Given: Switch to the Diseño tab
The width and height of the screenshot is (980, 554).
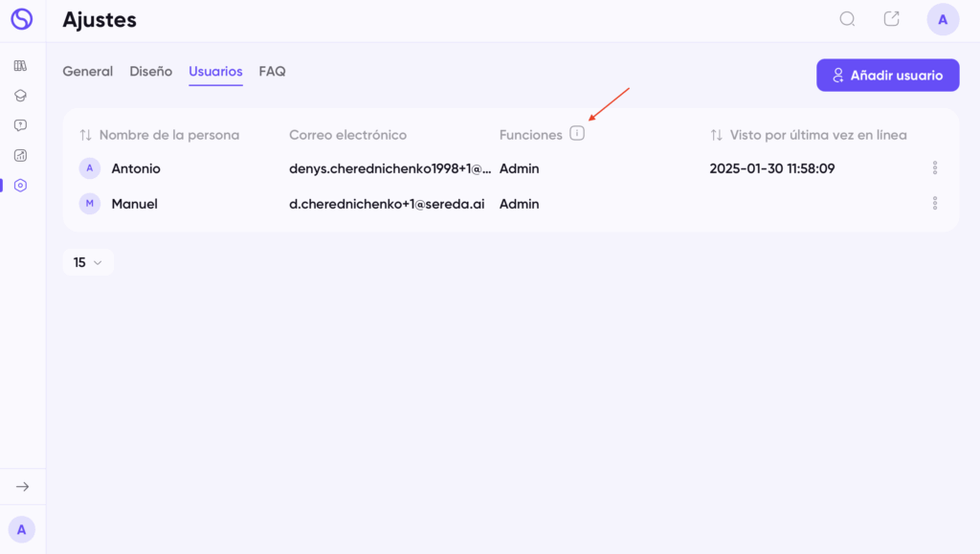Looking at the screenshot, I should pos(150,71).
